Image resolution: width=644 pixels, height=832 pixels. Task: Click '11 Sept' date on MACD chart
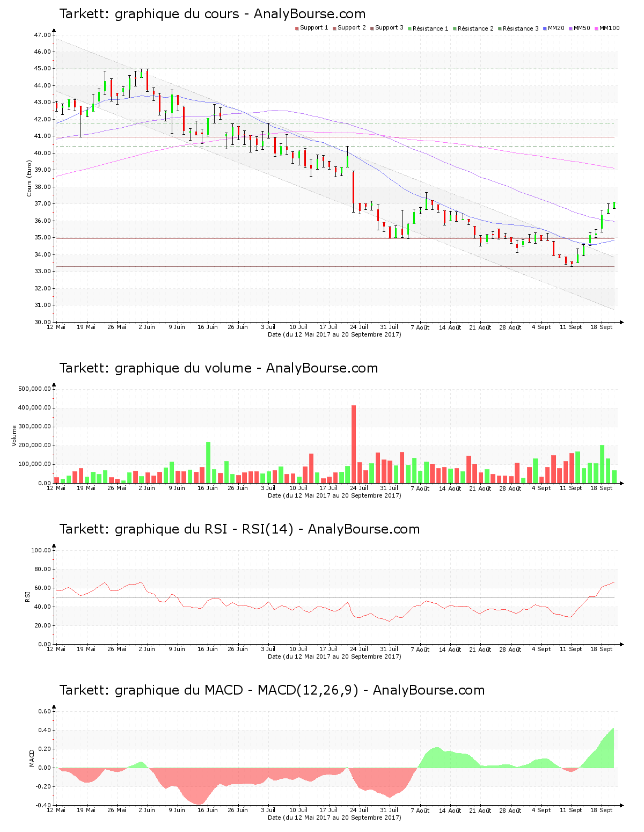tap(570, 810)
